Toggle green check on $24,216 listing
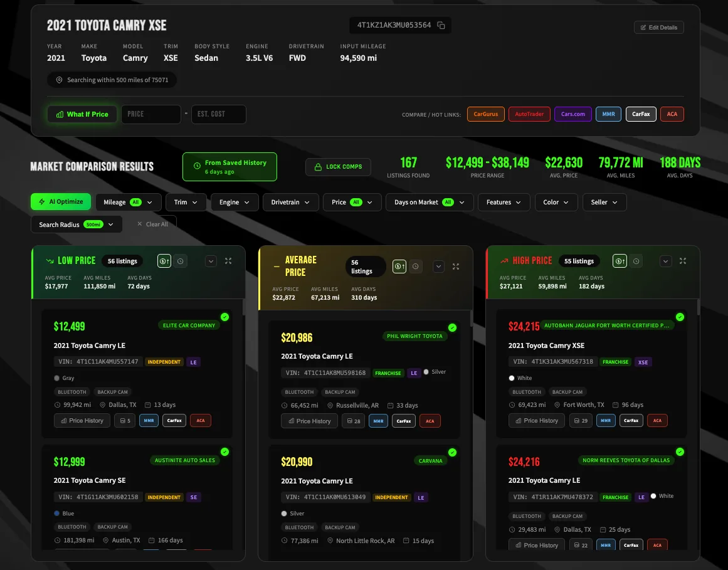 tap(680, 451)
